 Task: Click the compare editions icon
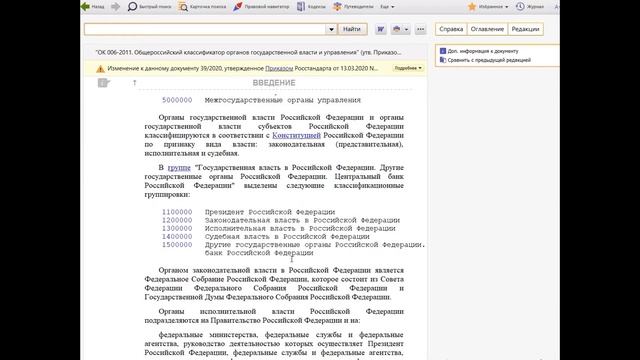point(443,60)
